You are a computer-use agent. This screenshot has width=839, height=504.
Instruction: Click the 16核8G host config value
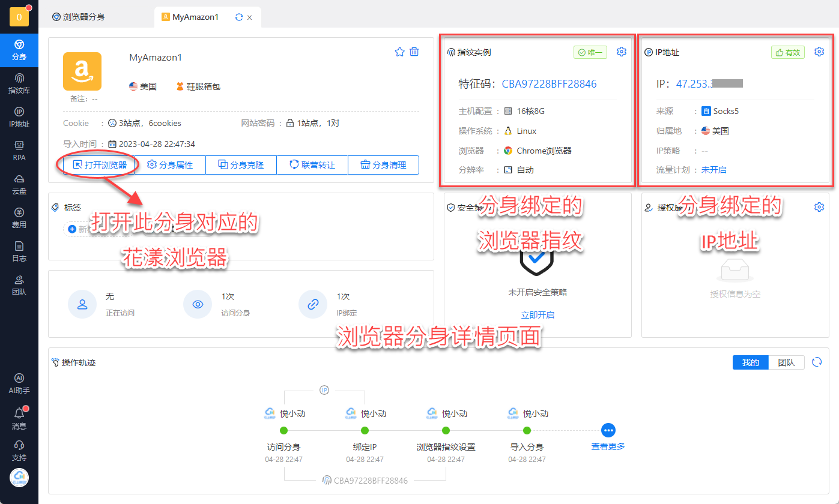pos(530,111)
